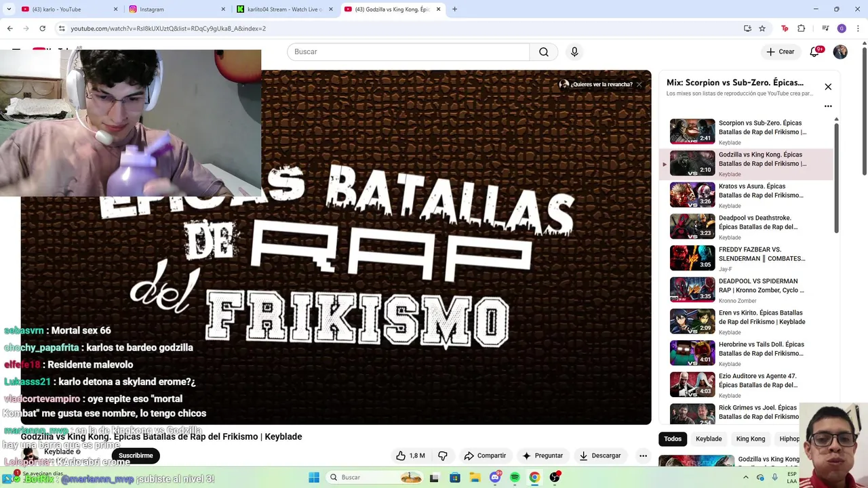The image size is (868, 488).
Task: Click the Suscribirme button
Action: [x=136, y=455]
